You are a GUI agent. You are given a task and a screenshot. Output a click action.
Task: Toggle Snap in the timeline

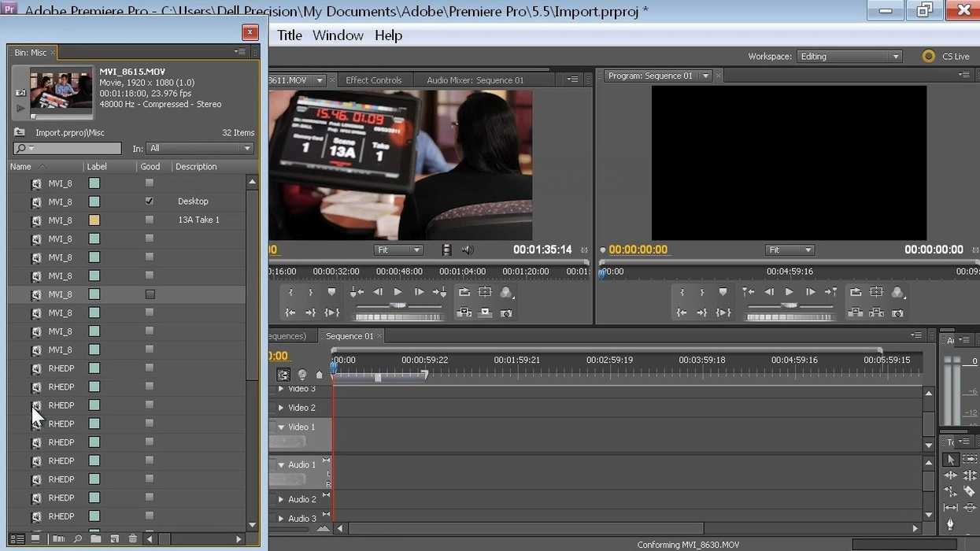coord(283,375)
